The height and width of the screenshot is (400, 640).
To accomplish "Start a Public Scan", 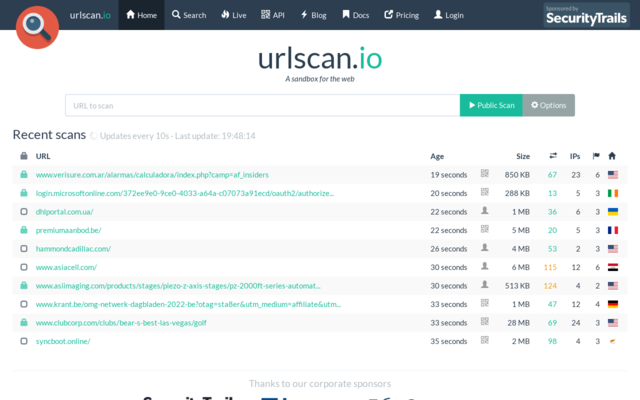I will coord(491,105).
